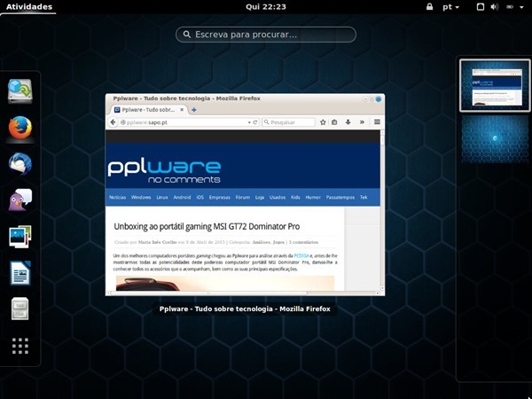Open the Fórum menu item
The image size is (532, 399).
pyautogui.click(x=243, y=197)
